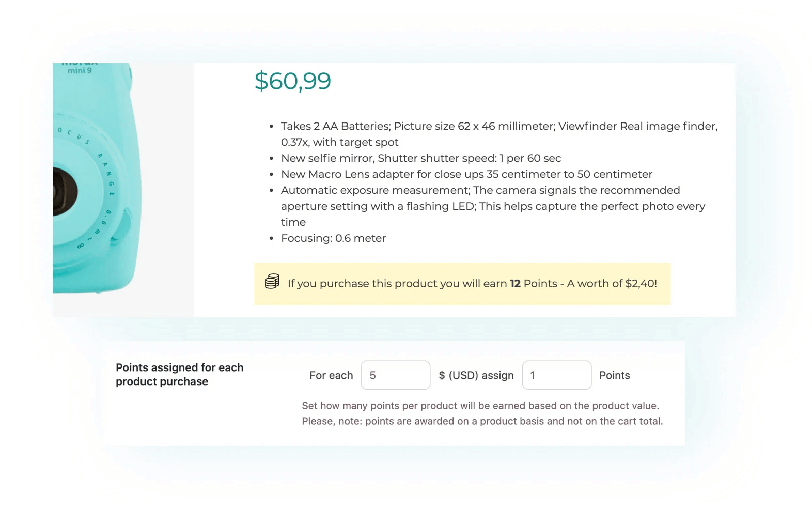The width and height of the screenshot is (812, 521).
Task: Click the points field containing 1
Action: click(556, 375)
